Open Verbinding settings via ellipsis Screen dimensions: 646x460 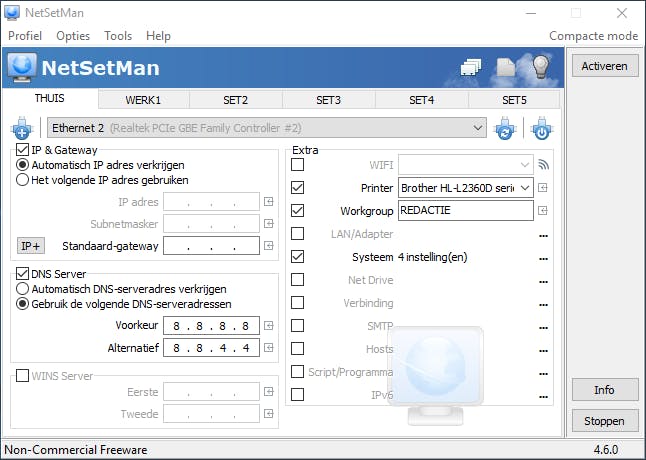(x=543, y=305)
